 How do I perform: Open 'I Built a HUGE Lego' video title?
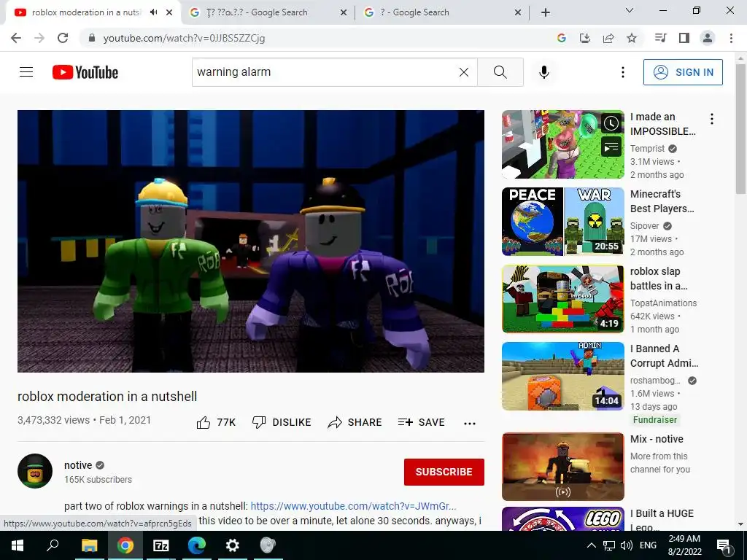click(662, 519)
